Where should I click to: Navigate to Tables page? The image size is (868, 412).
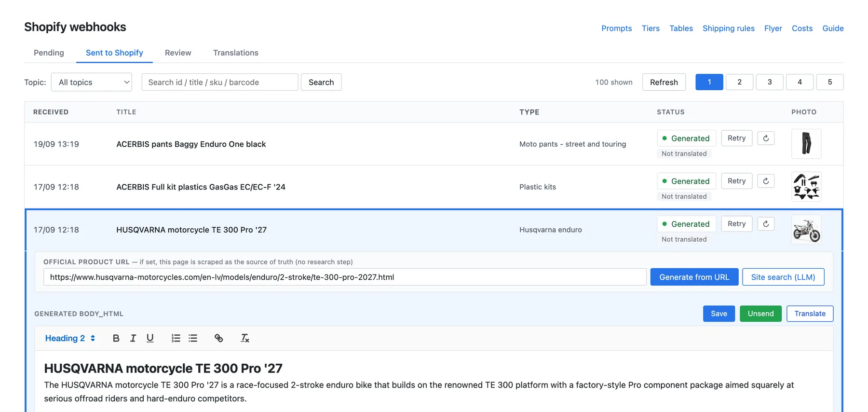coord(681,28)
